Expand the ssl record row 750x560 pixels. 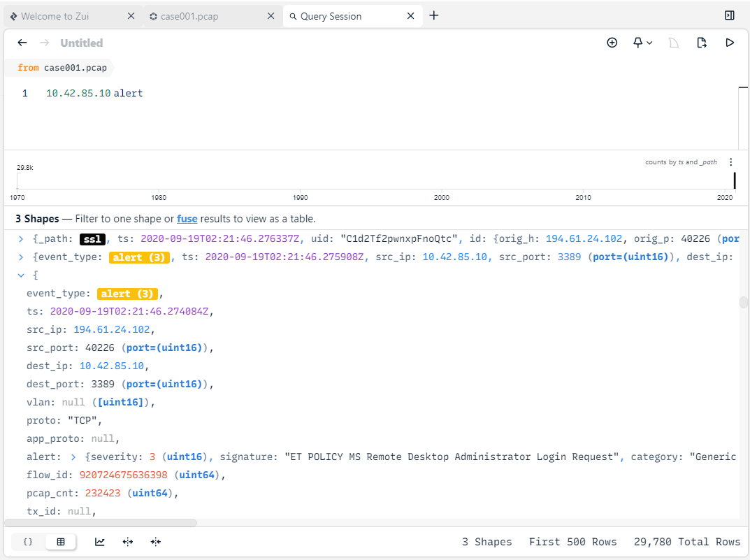(21, 239)
